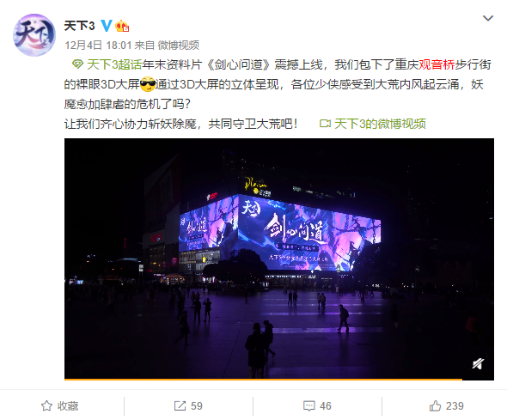Screen dimensions: 507x420
Task: Open the 微博视频 source link
Action: 178,45
